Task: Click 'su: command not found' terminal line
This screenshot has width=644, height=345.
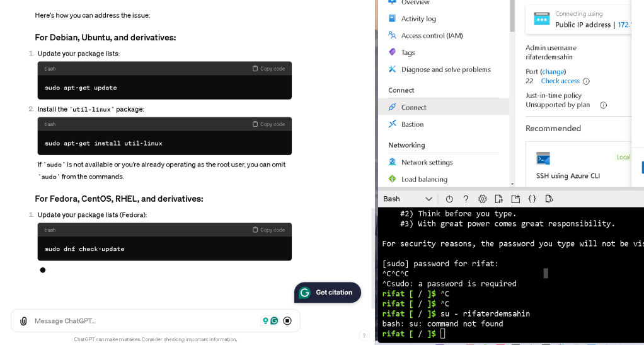Action: 442,324
